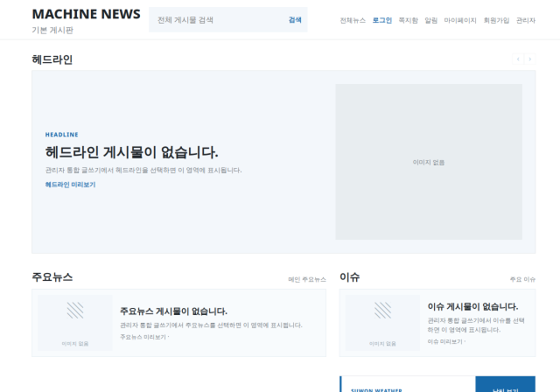Viewport: 560px width, 392px height.
Task: Click the 검색 search button
Action: click(x=295, y=20)
